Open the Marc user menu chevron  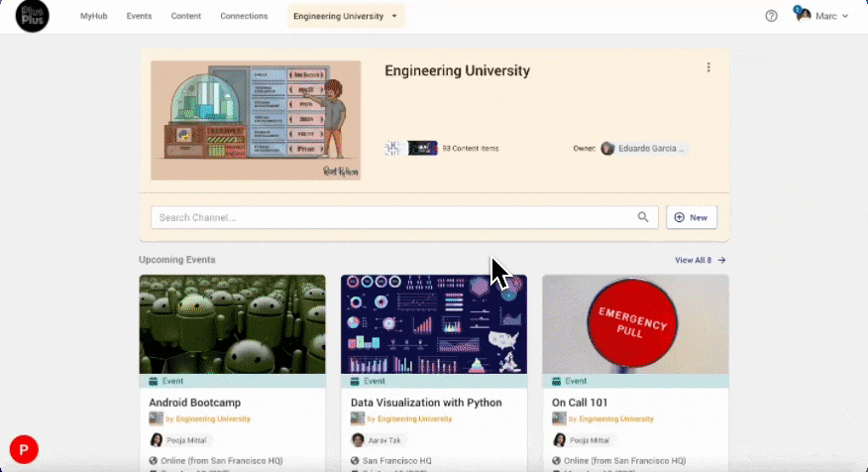pyautogui.click(x=845, y=16)
